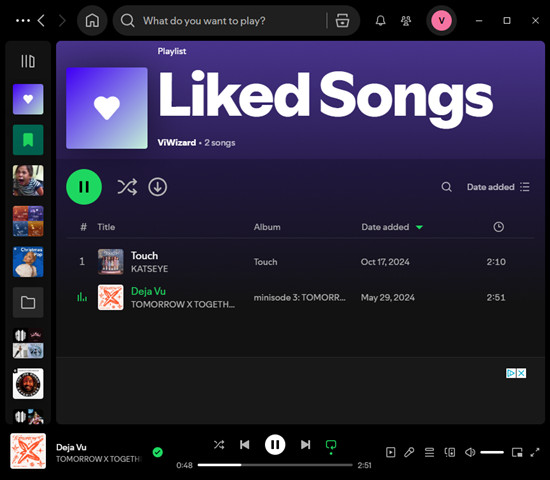
Task: Open the profile avatar menu
Action: [441, 21]
